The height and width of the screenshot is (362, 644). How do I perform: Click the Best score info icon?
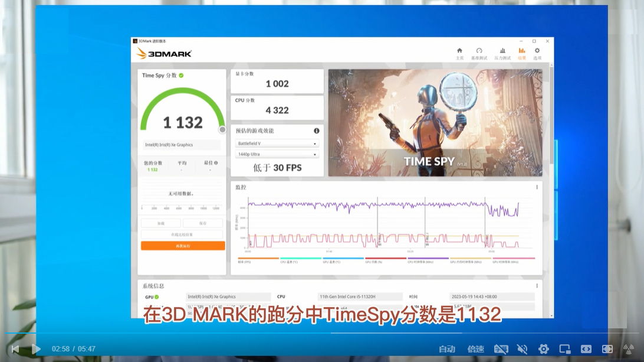[x=216, y=163]
